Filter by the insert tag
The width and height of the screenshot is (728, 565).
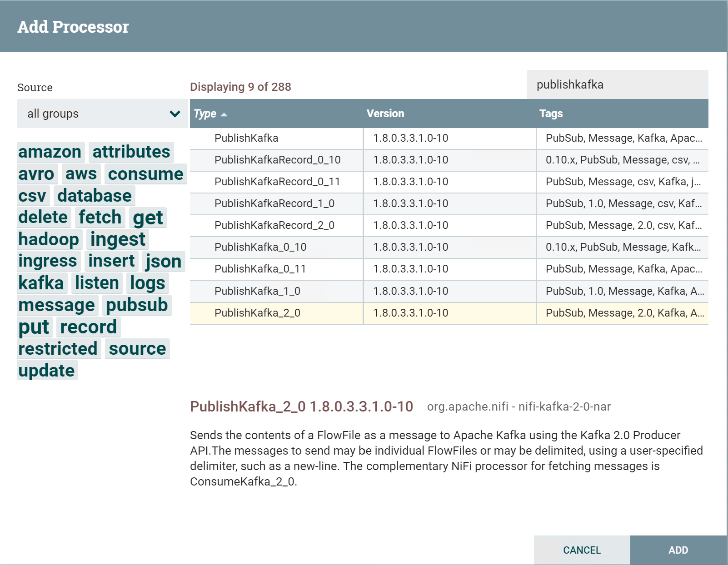[111, 261]
